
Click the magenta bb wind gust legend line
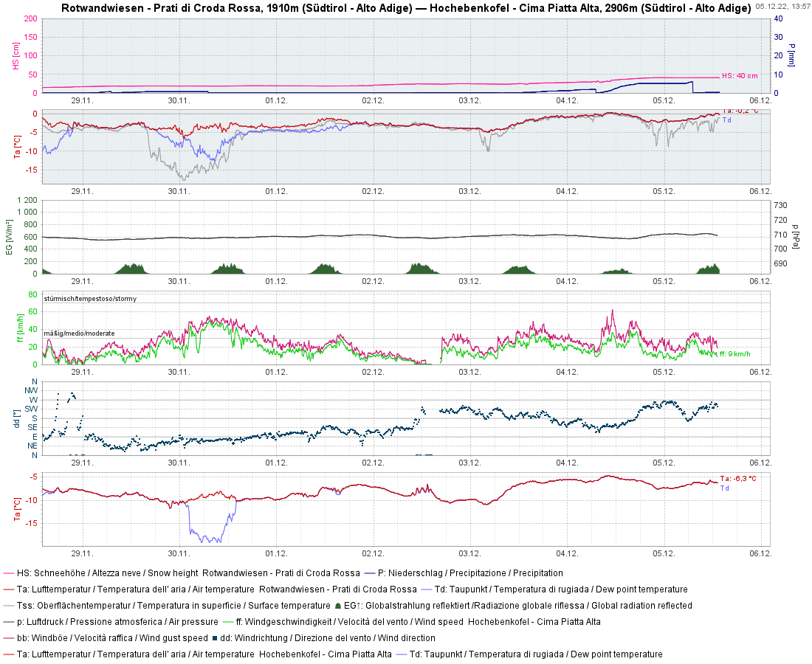(x=9, y=638)
